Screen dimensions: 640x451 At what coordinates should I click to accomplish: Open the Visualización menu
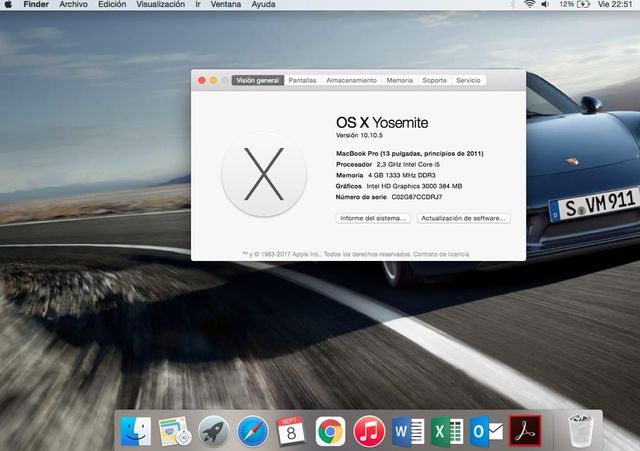[x=160, y=4]
